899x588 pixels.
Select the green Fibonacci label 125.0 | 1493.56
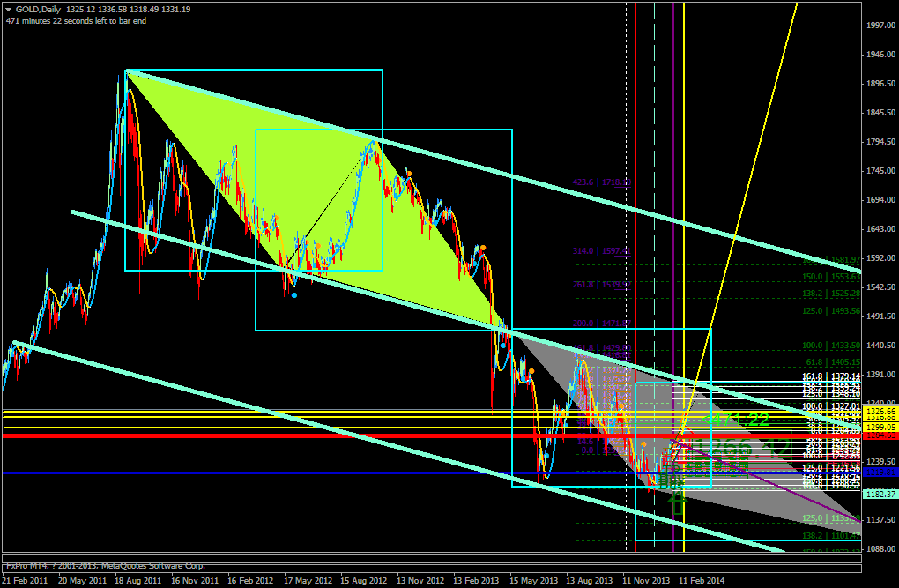(x=831, y=311)
